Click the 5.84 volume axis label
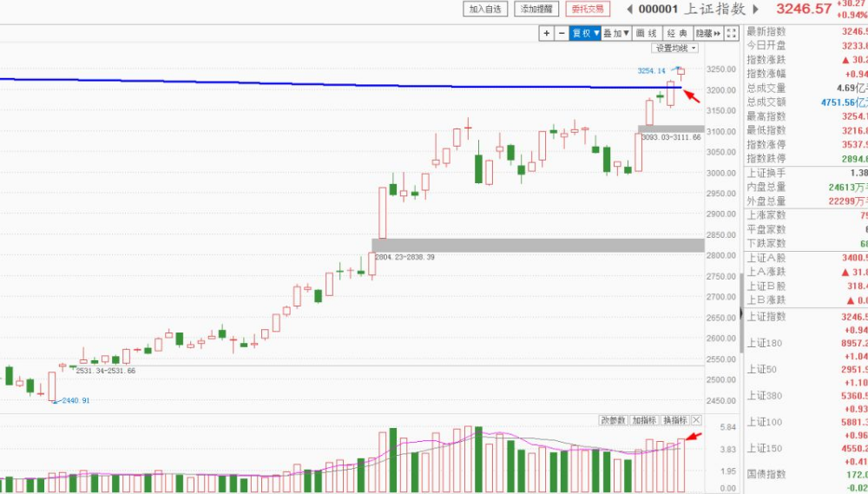The image size is (868, 494). click(x=728, y=427)
